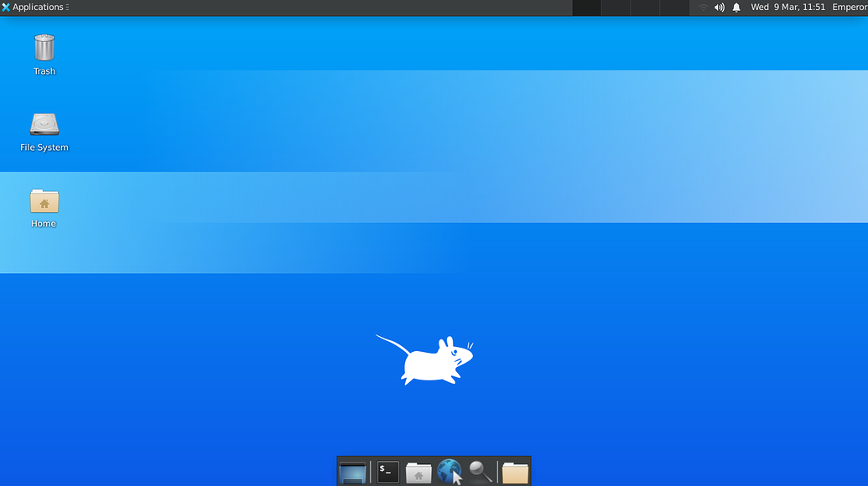Screen dimensions: 868x486
Task: Open the Emperor user menu
Action: [x=847, y=8]
